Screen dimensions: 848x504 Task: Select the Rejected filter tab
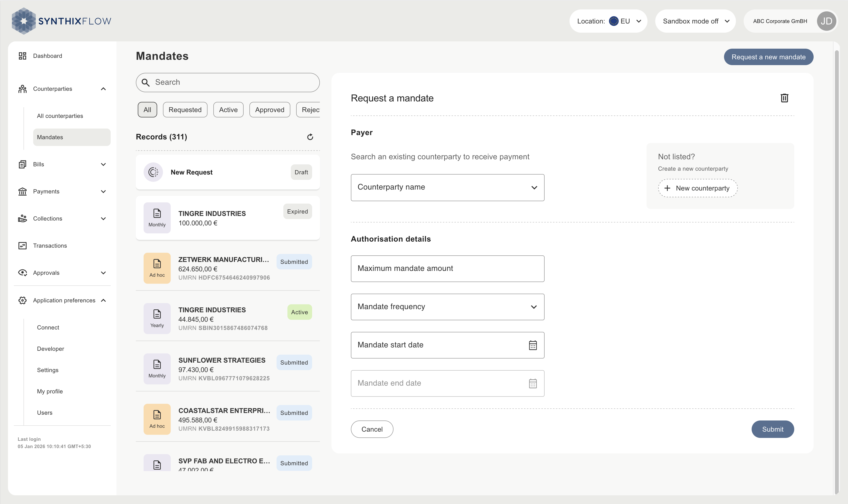pos(308,110)
